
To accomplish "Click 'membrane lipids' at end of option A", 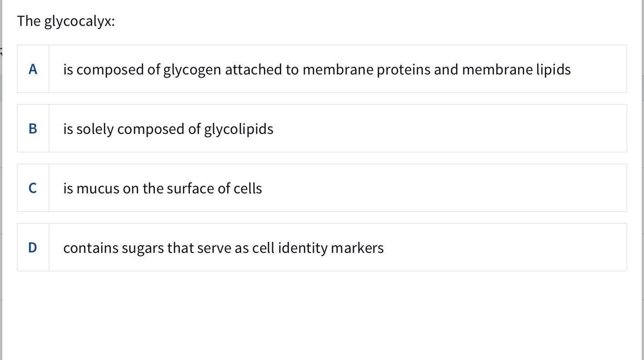I will coord(516,69).
